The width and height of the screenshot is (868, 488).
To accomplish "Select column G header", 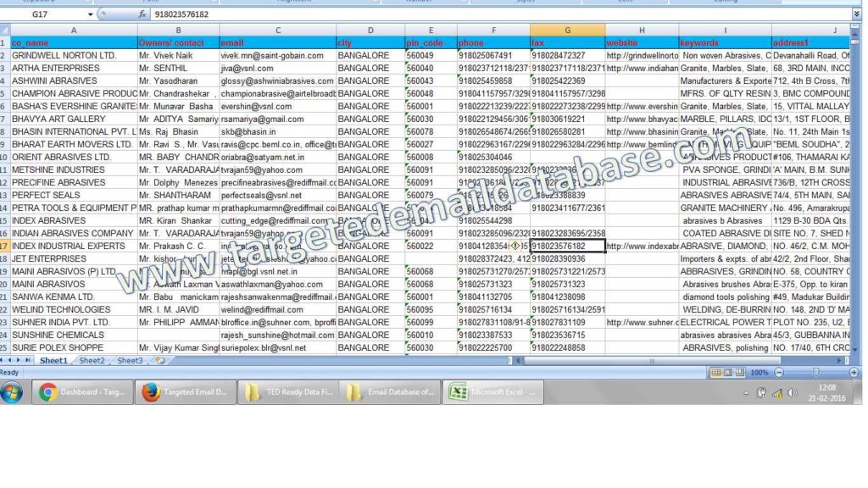I will [x=567, y=30].
